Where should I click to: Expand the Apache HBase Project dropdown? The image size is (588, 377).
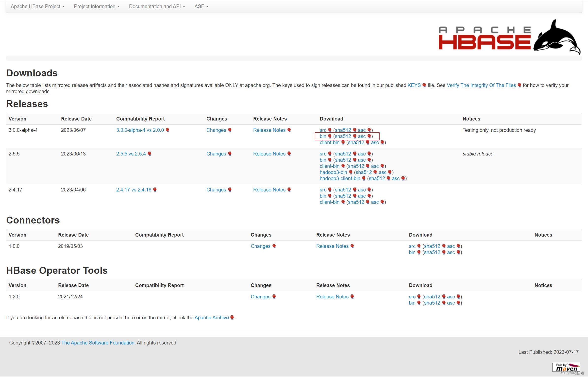(37, 6)
